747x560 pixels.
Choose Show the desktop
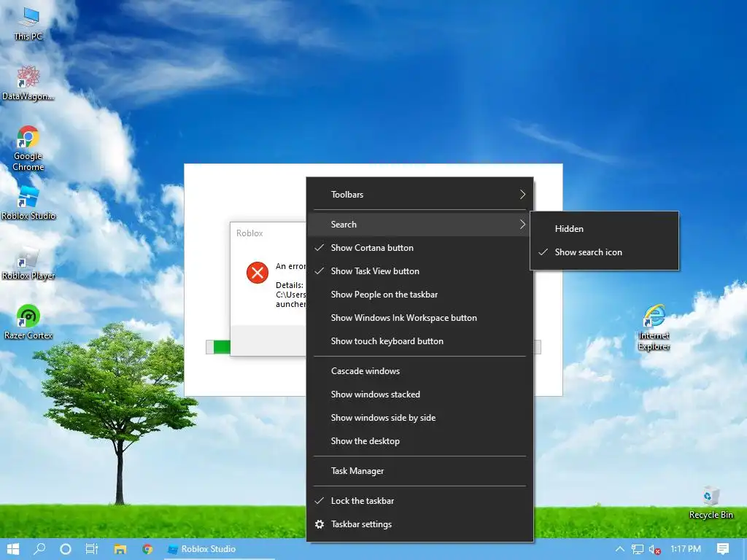419,441
